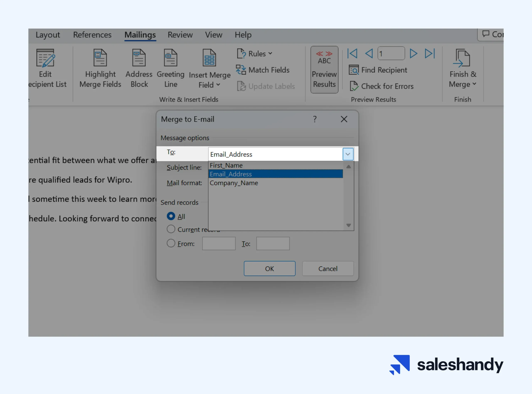Go to first record
The width and height of the screenshot is (532, 394).
[x=352, y=53]
